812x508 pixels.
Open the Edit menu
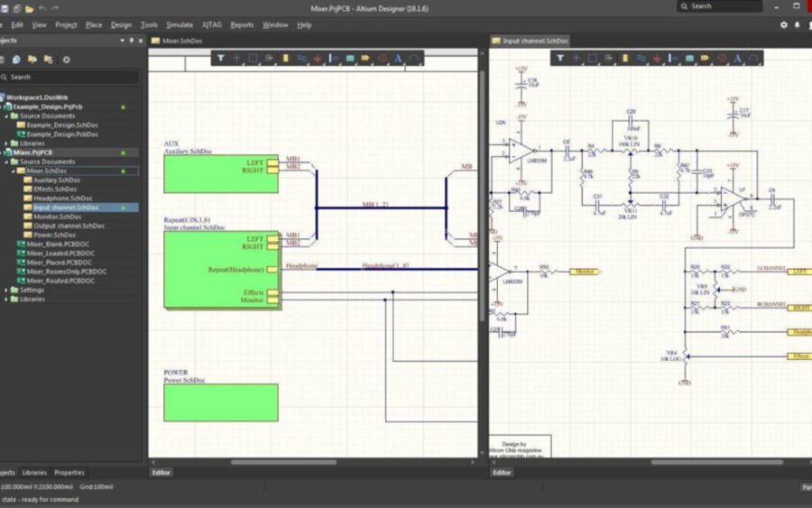17,25
